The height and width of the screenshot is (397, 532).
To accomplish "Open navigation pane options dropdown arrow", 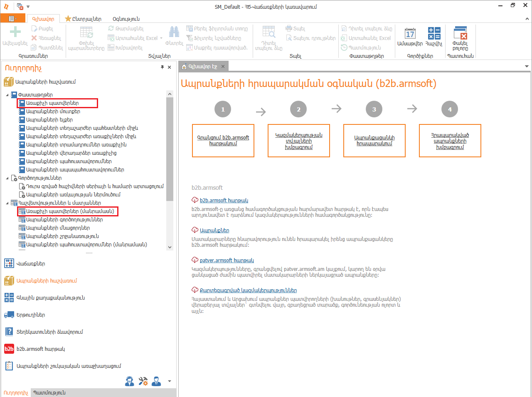I will click(x=170, y=381).
